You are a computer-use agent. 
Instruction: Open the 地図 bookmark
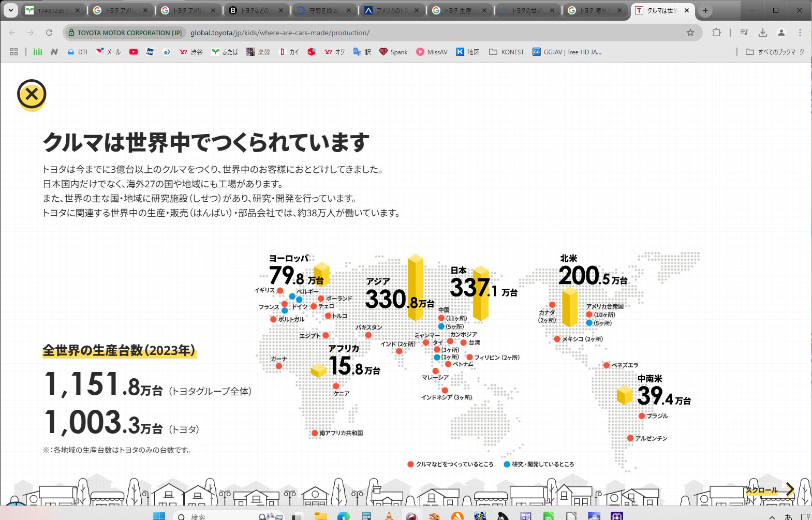pos(468,52)
